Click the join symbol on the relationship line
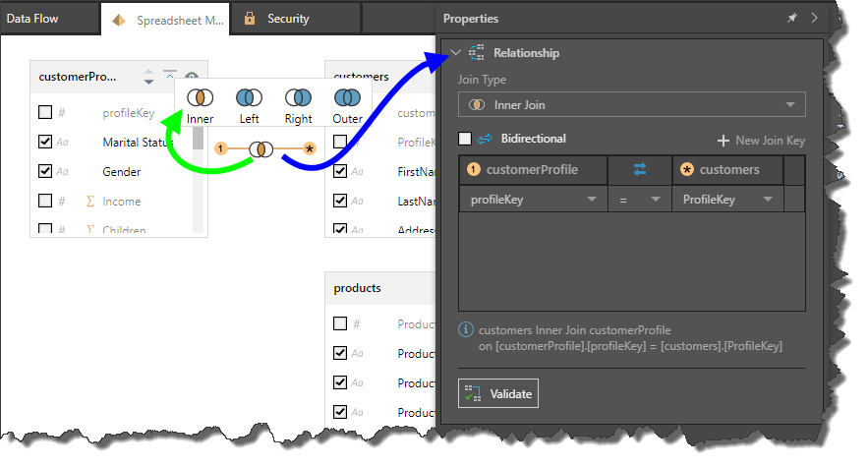Viewport: 868px width, 467px height. [261, 149]
